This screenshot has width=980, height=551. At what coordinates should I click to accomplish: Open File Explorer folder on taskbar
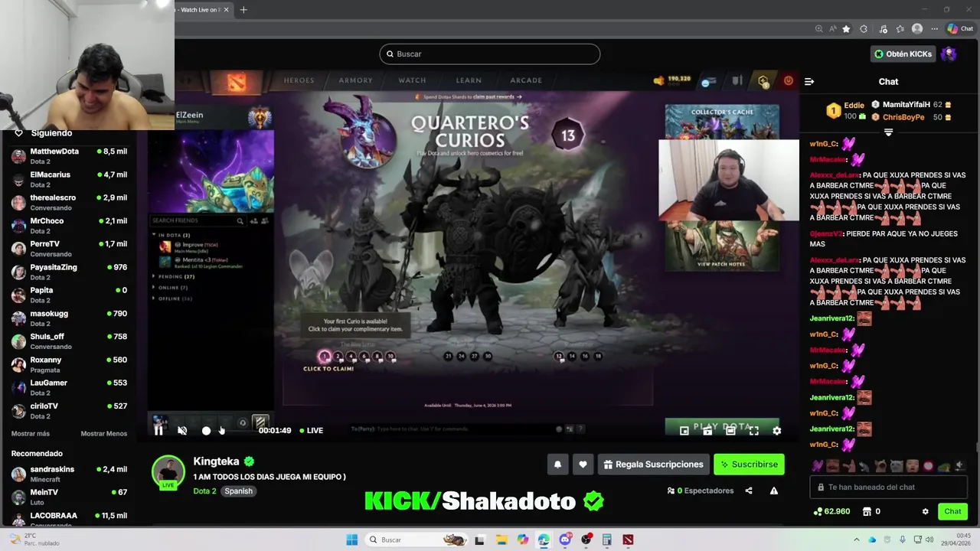501,540
